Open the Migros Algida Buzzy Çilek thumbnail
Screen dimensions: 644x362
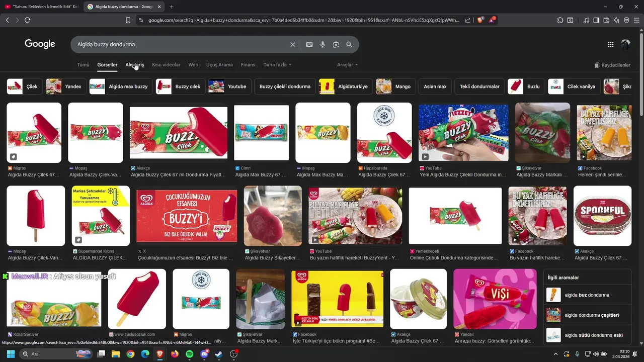point(34,133)
